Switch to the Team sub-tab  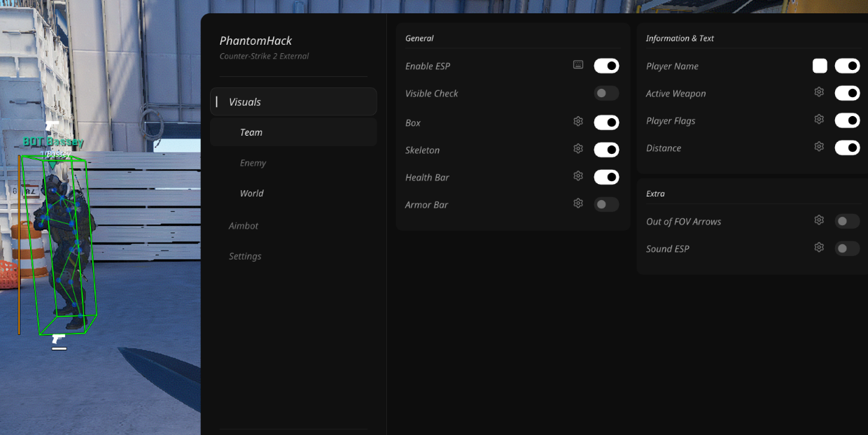(x=293, y=132)
